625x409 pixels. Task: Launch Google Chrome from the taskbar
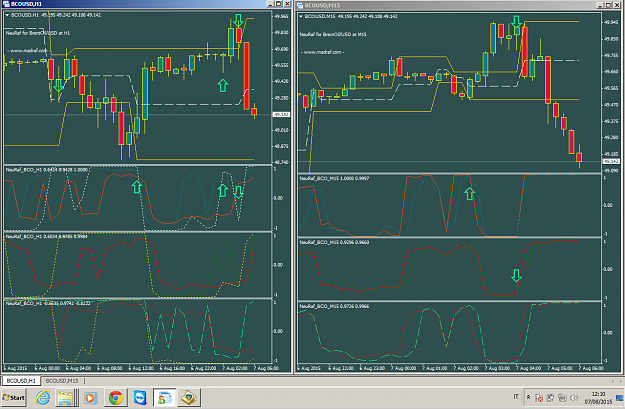[116, 397]
